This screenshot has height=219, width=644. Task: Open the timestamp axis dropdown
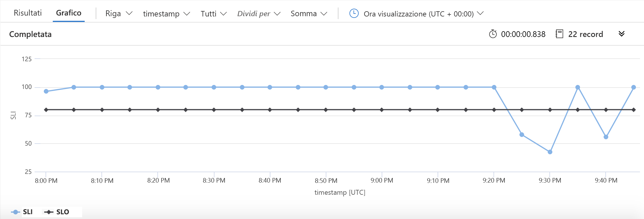[x=167, y=14]
